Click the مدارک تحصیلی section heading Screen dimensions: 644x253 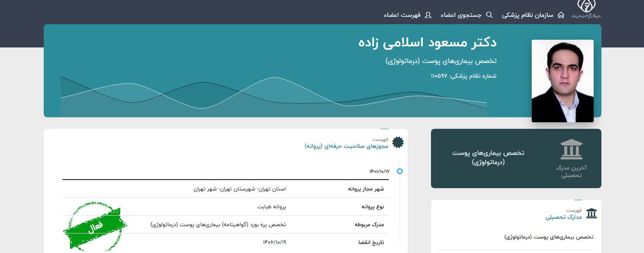[x=563, y=217]
